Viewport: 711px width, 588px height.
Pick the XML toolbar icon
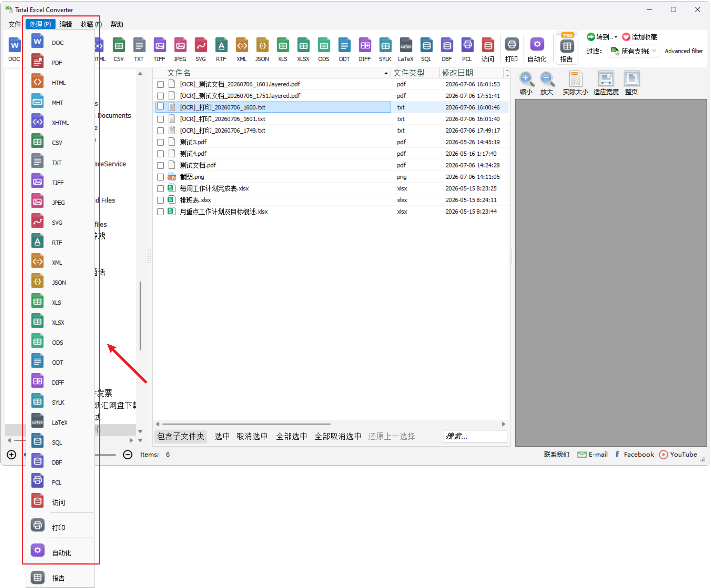[x=242, y=49]
